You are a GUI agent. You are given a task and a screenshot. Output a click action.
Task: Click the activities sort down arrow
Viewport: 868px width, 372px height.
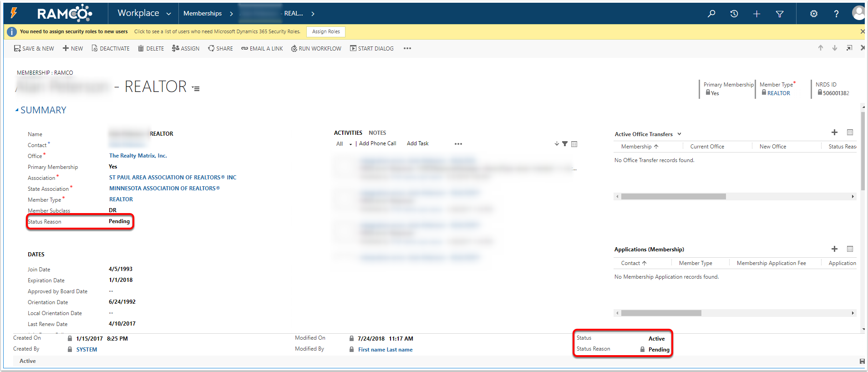[x=557, y=144]
